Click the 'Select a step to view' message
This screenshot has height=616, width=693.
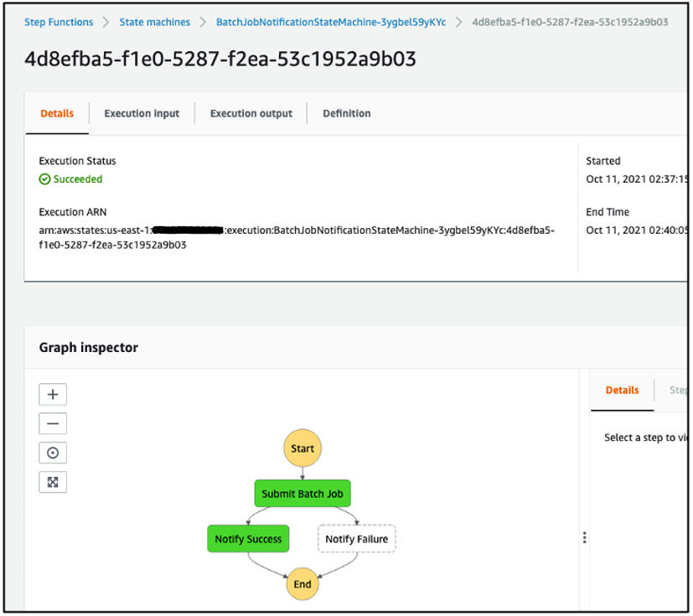[646, 437]
